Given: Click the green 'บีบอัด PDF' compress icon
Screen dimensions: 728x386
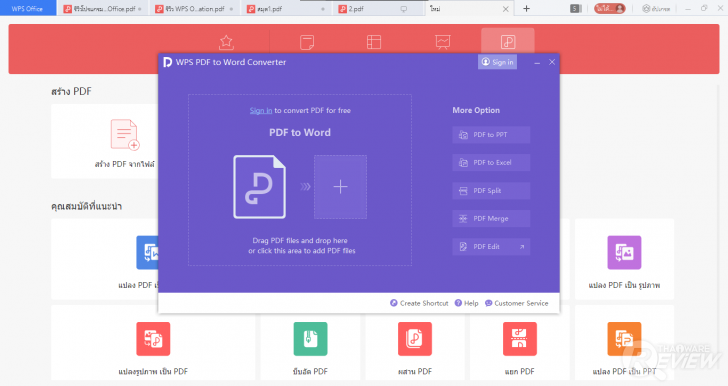Looking at the screenshot, I should [310, 339].
